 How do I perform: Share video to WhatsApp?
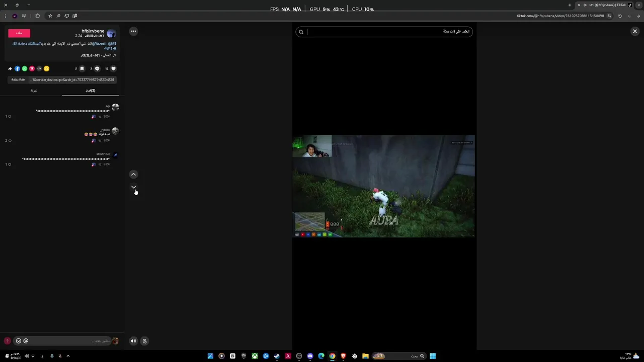coord(25,68)
